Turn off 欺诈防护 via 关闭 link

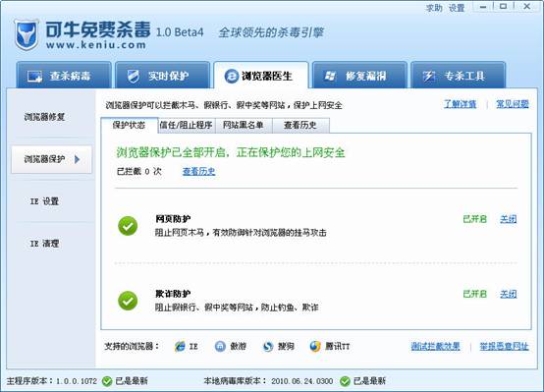(509, 294)
